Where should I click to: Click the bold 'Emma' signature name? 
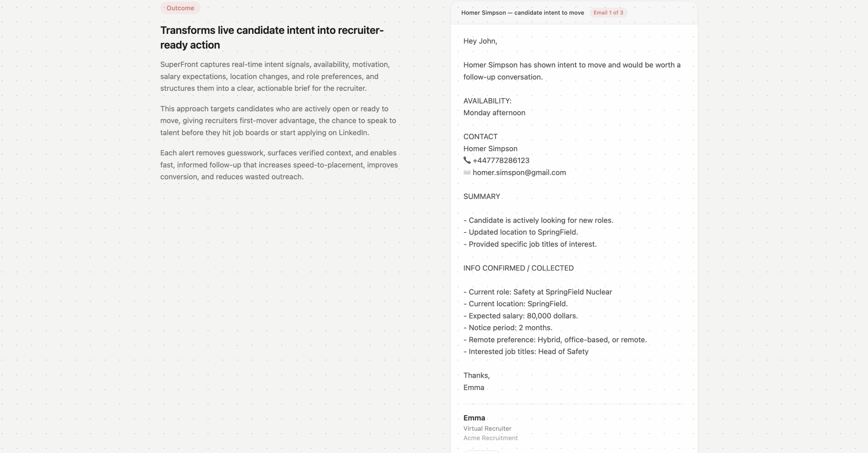[474, 418]
